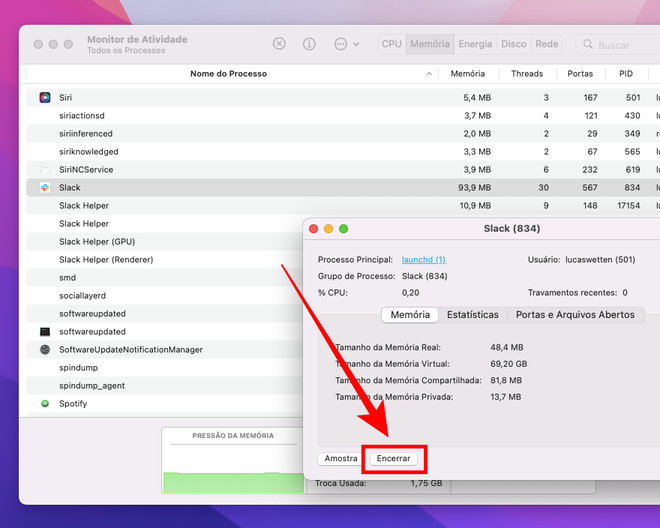The image size is (660, 528).
Task: Expand the chevron beside the ellipsis button
Action: tap(356, 44)
